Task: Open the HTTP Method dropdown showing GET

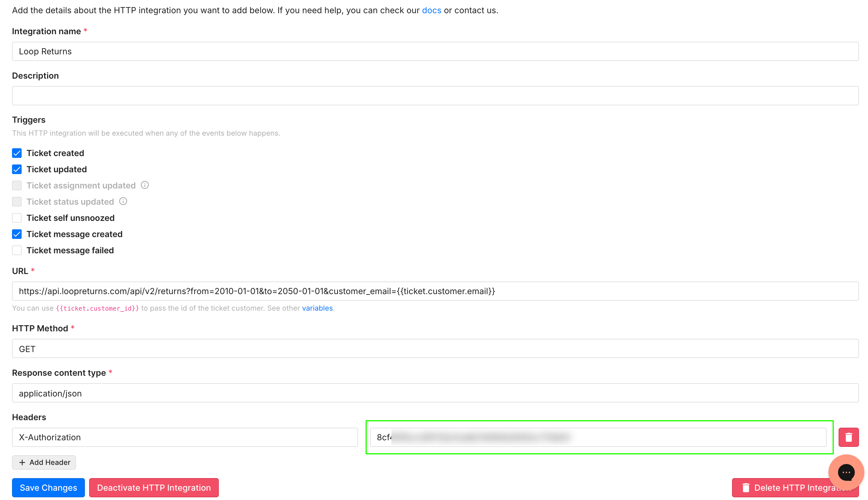Action: tap(435, 348)
